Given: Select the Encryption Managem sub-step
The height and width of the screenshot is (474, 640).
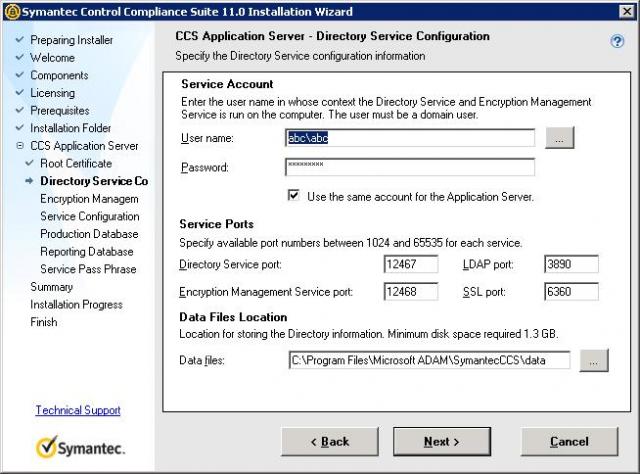Looking at the screenshot, I should pyautogui.click(x=89, y=198).
